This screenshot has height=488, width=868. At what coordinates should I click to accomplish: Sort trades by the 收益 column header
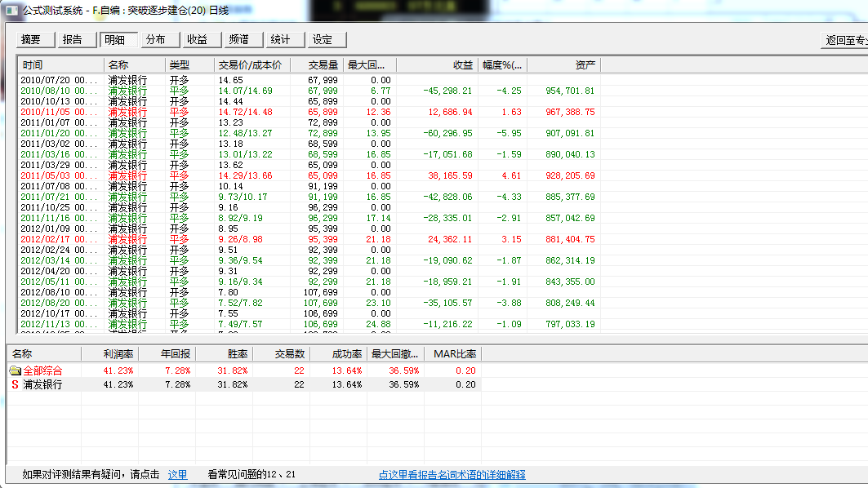(x=438, y=65)
